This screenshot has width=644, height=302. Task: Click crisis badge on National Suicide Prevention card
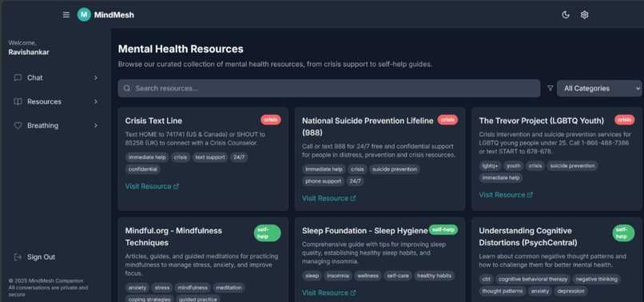(x=447, y=120)
